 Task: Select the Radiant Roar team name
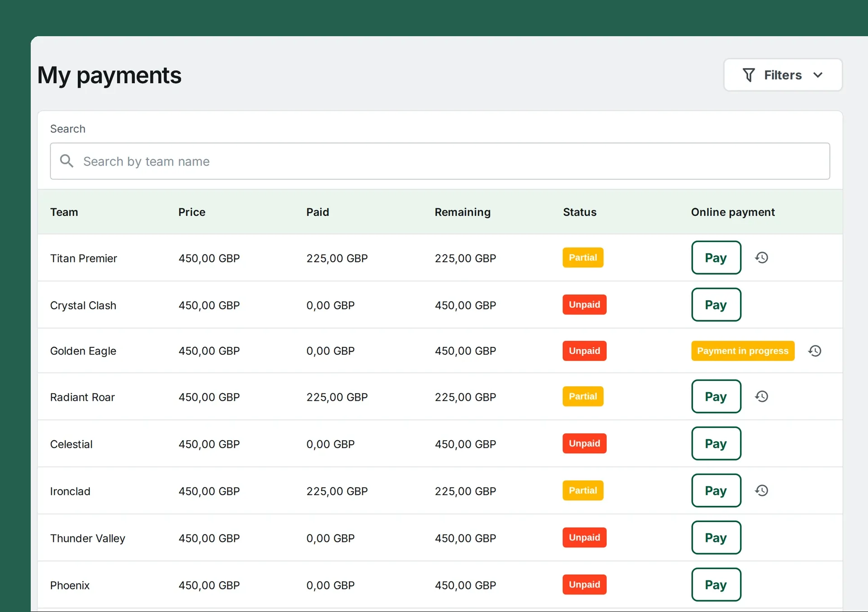(x=82, y=397)
